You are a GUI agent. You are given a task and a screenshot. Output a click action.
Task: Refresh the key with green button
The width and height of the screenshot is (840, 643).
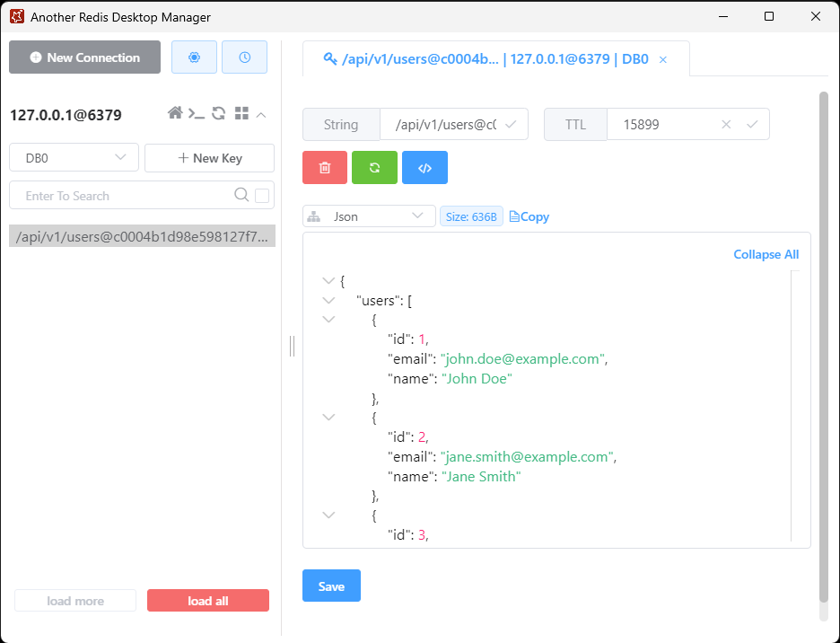[374, 167]
